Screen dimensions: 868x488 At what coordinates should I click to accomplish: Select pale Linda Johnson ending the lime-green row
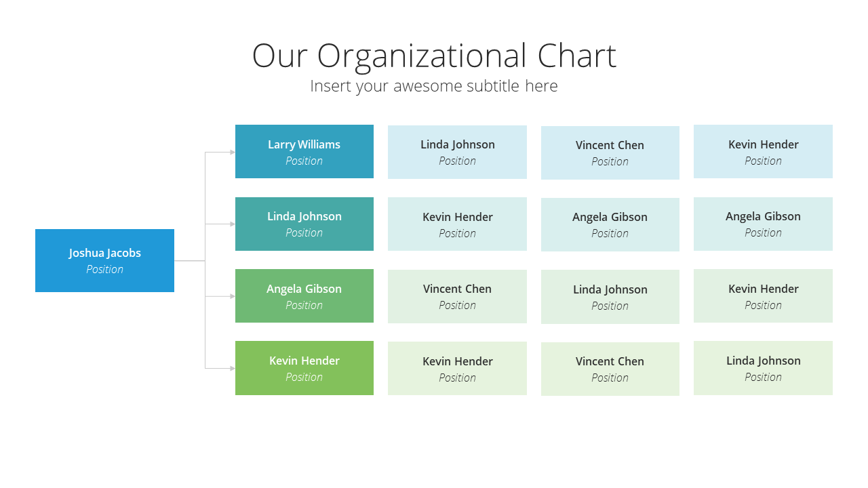tap(763, 368)
